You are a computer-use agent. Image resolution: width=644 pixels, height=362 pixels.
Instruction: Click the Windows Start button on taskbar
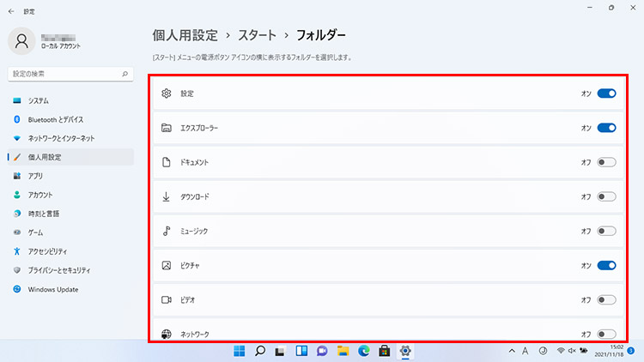pyautogui.click(x=238, y=351)
